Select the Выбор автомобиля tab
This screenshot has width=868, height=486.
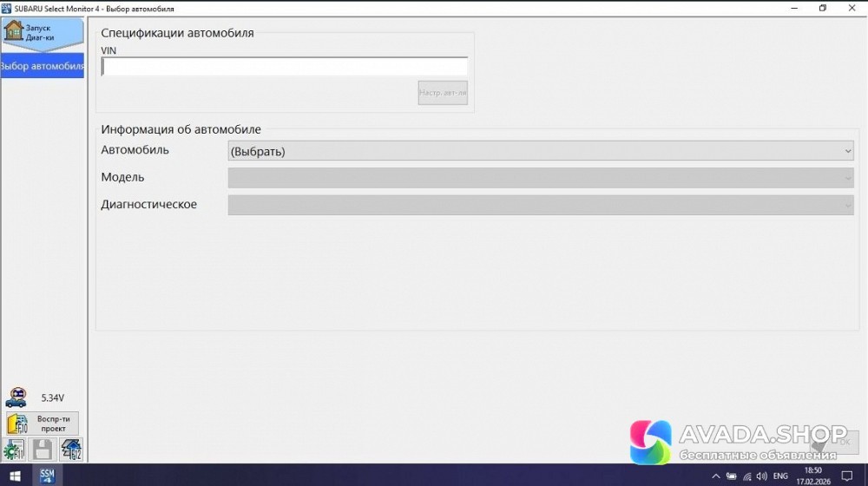click(x=43, y=66)
